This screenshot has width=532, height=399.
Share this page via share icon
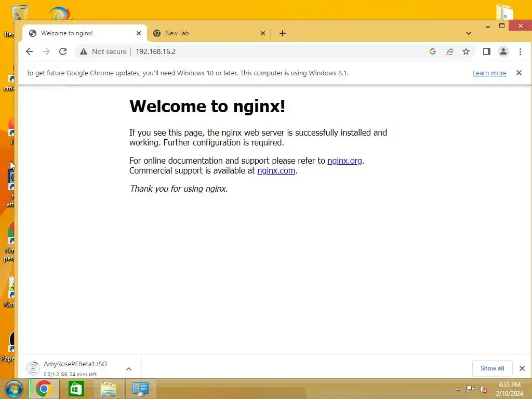[x=449, y=51]
